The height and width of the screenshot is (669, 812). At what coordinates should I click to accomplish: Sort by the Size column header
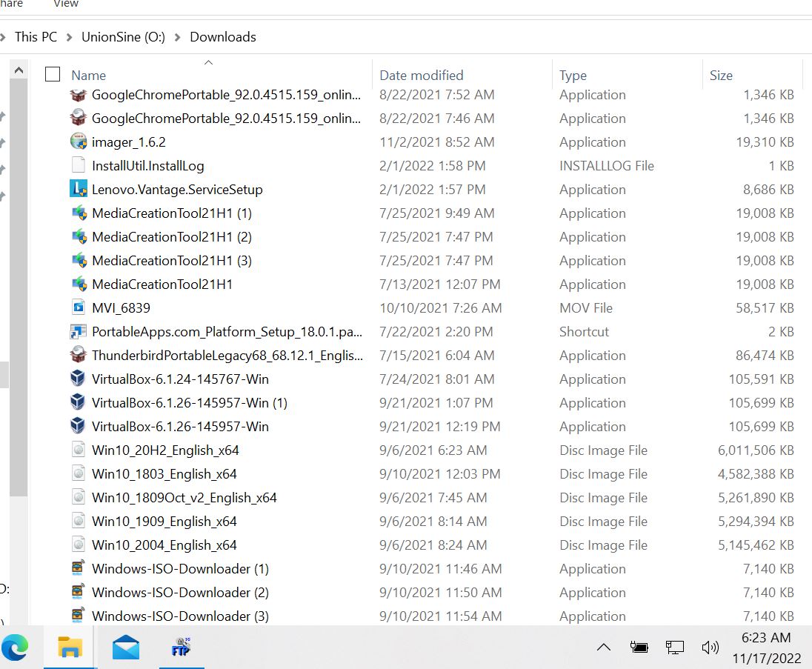[721, 76]
